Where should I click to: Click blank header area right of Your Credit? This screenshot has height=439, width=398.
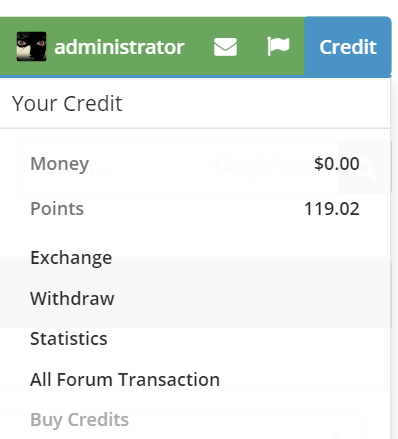pyautogui.click(x=256, y=103)
